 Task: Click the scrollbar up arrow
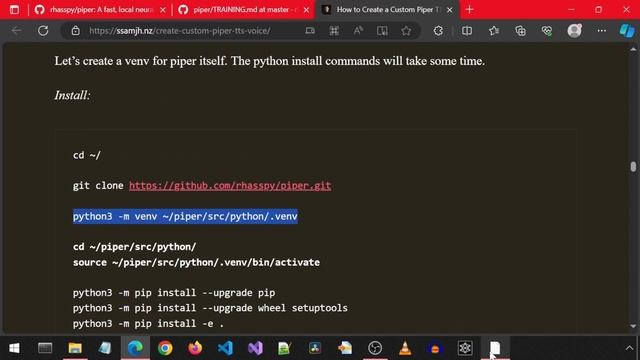[x=633, y=49]
